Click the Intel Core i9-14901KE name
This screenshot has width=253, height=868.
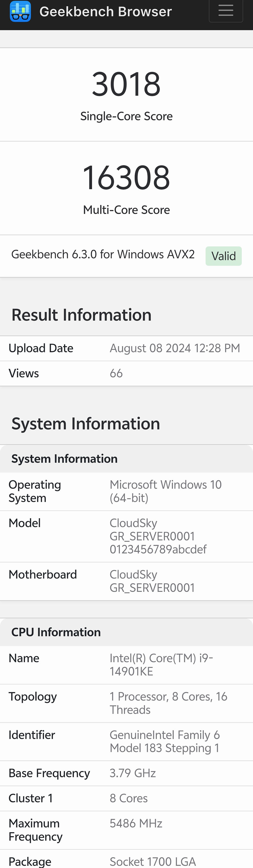(x=161, y=664)
